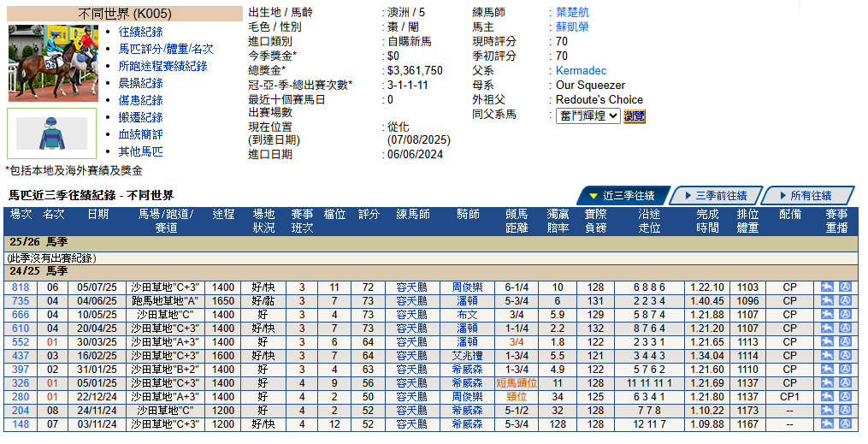Image resolution: width=868 pixels, height=444 pixels.
Task: Click circled A icon for race 437
Action: point(845,355)
